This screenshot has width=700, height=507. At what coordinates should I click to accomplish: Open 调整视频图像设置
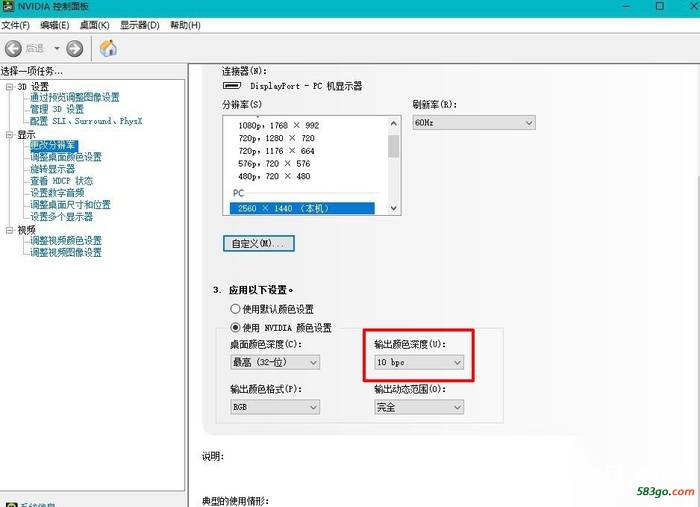click(x=66, y=253)
